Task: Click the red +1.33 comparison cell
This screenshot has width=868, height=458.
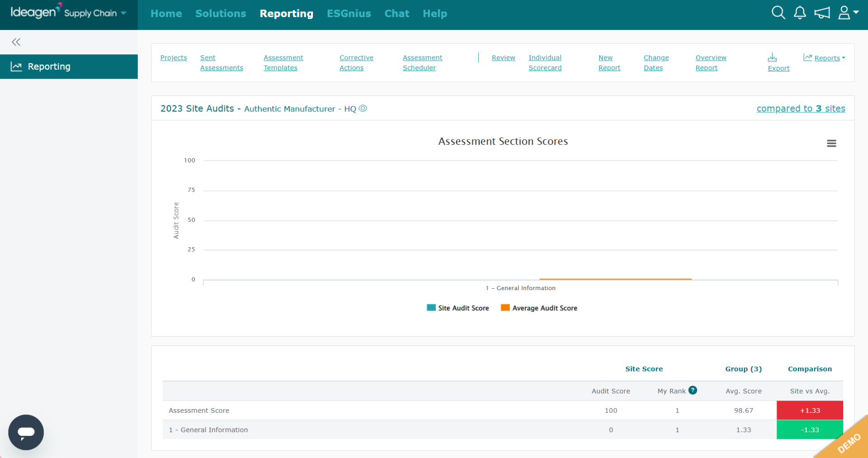Action: (810, 410)
